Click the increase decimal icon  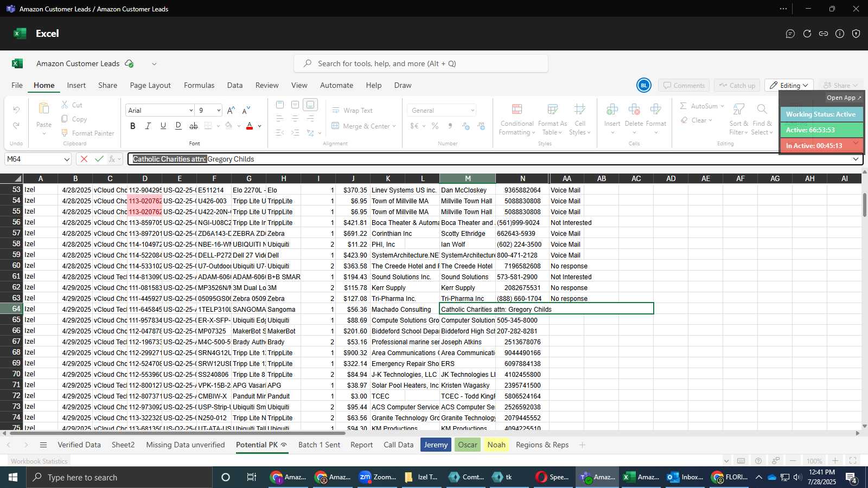tap(465, 126)
